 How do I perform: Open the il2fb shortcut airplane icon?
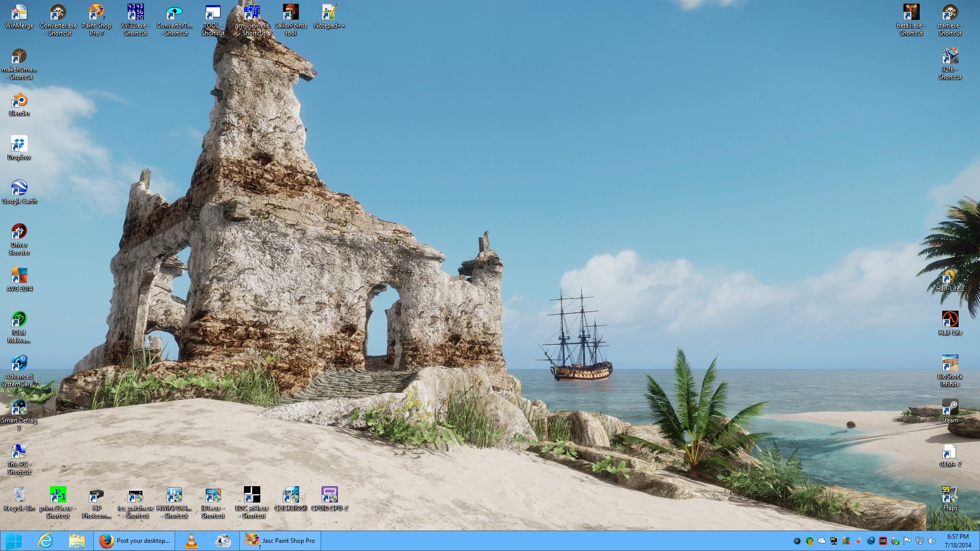click(950, 64)
